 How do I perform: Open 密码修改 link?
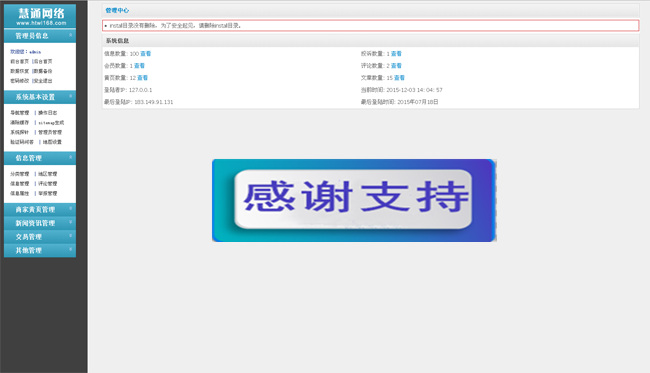point(19,81)
